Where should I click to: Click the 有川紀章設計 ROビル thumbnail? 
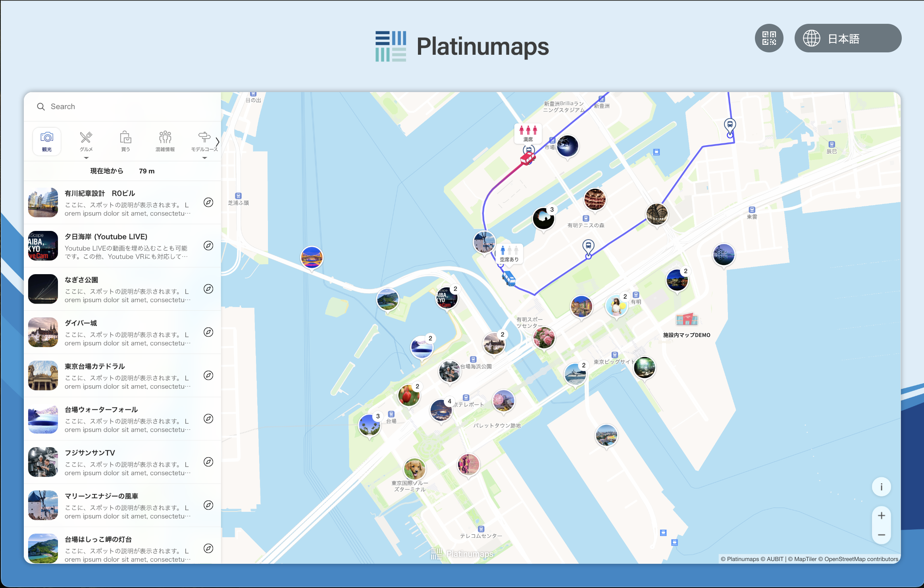[x=43, y=203]
